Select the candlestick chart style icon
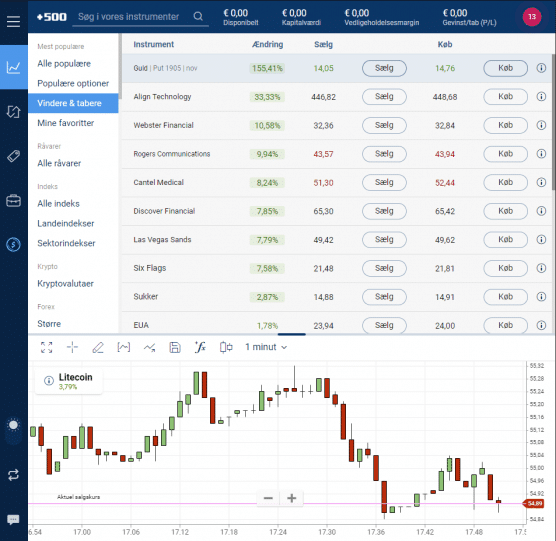Image resolution: width=556 pixels, height=541 pixels. click(x=226, y=347)
